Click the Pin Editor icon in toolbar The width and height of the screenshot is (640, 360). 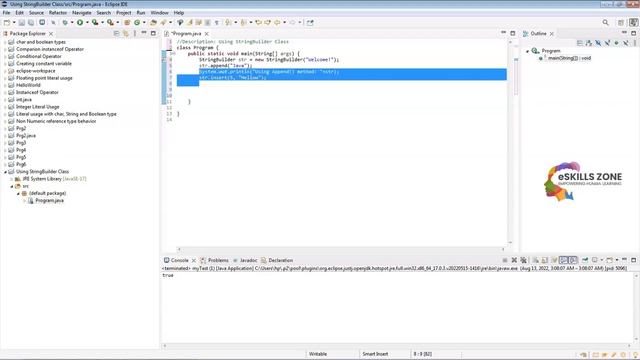tap(310, 23)
